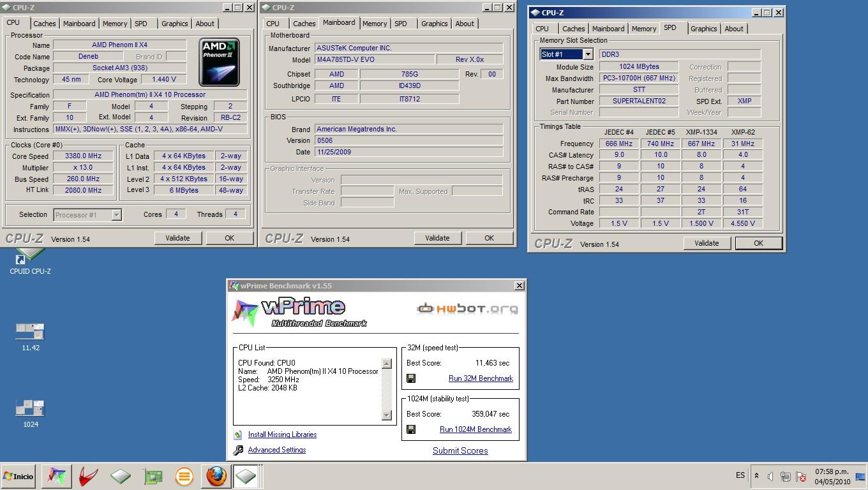This screenshot has height=490, width=868.
Task: Click Validate in the SPD window
Action: click(x=707, y=243)
